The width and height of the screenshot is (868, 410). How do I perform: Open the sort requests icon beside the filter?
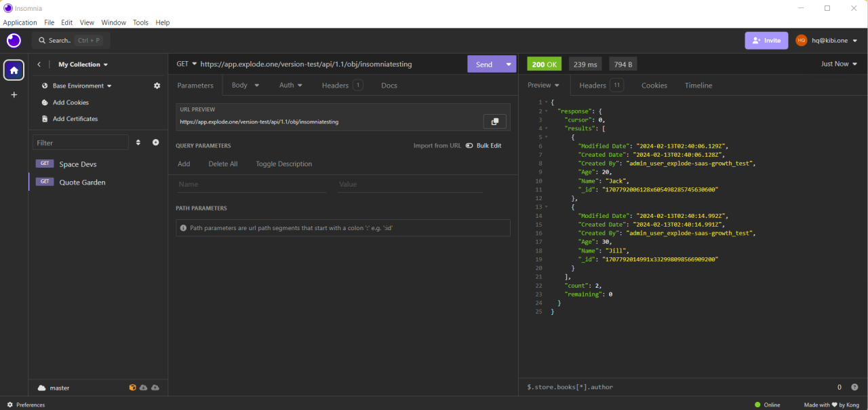[138, 142]
